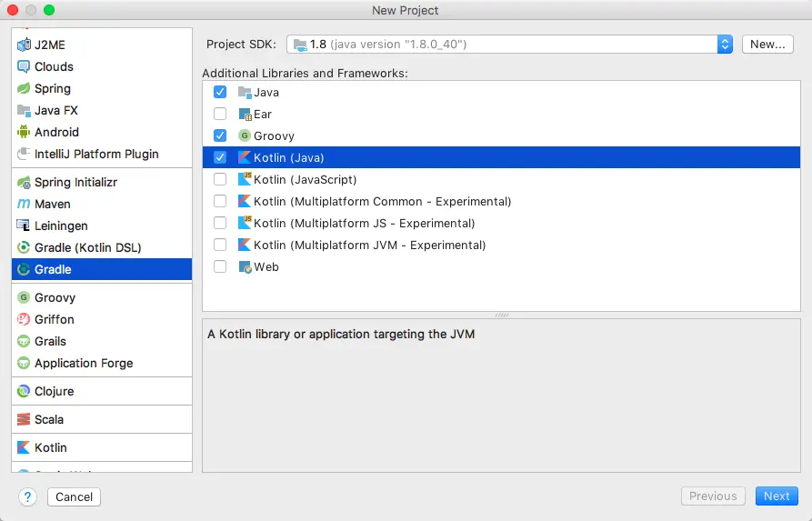Click the Kotlin icon in left sidebar

(24, 447)
